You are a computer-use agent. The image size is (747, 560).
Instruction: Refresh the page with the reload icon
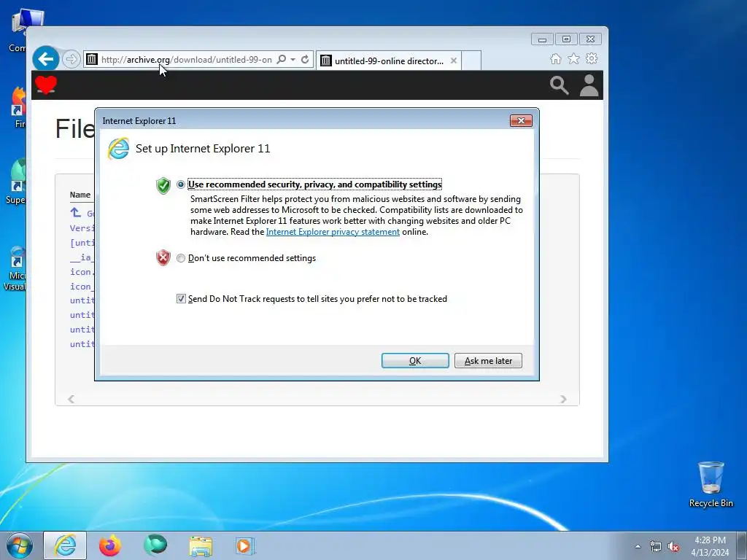pos(305,60)
